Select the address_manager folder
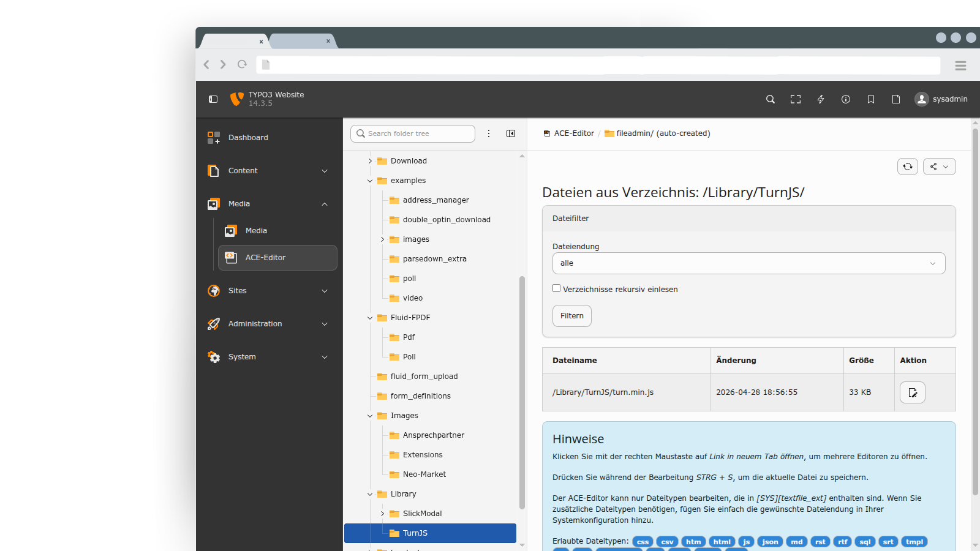The height and width of the screenshot is (551, 980). click(435, 200)
